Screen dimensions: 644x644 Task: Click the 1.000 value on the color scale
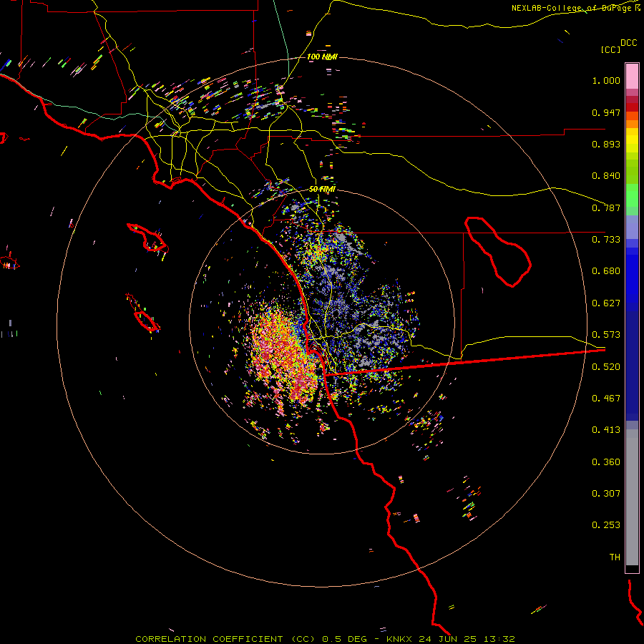point(606,80)
